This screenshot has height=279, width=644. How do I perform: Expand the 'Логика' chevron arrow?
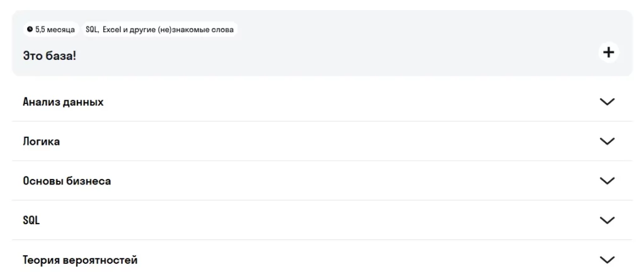click(607, 141)
